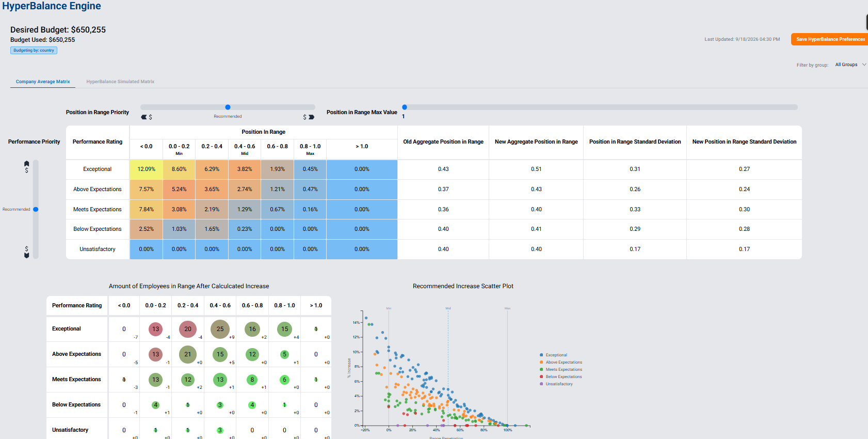Viewport: 868px width, 439px height.
Task: Click the bubble showing 6 in Meets Expectations row
Action: tap(284, 380)
